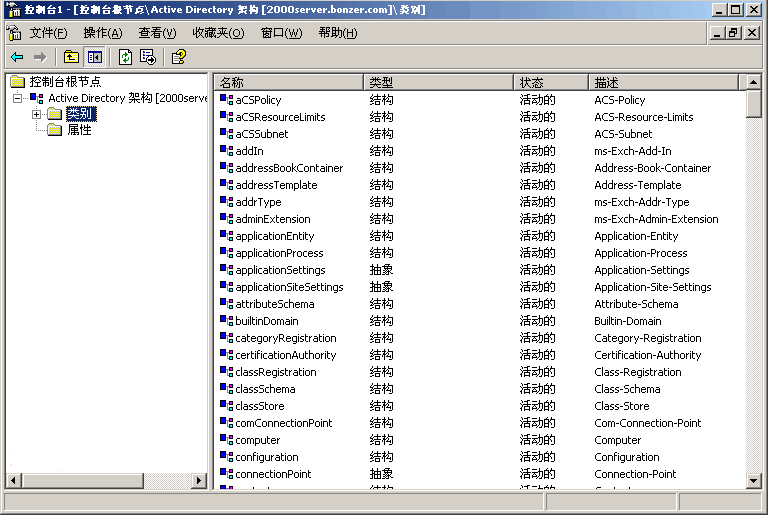The width and height of the screenshot is (768, 518).
Task: Select the applicationProcess row name
Action: coord(279,253)
